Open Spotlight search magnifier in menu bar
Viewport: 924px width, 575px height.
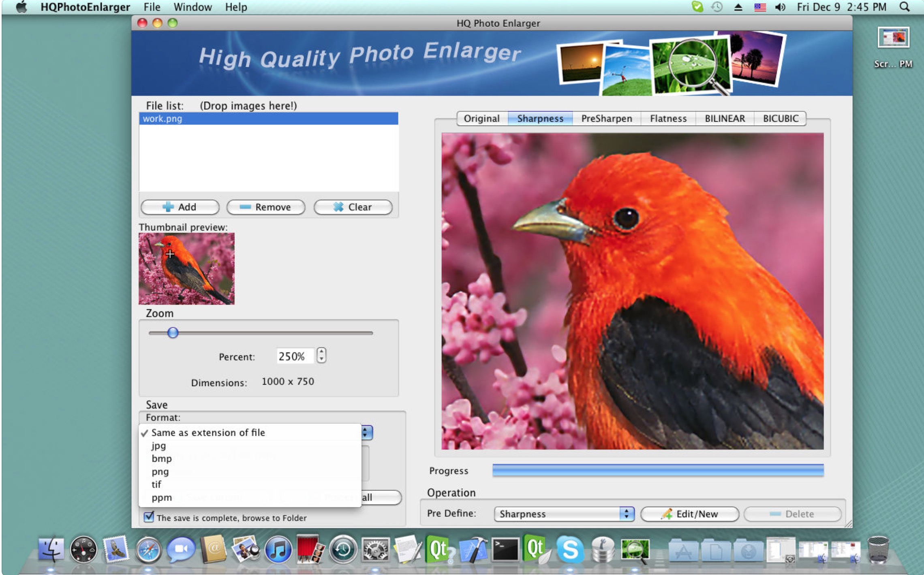coord(905,7)
